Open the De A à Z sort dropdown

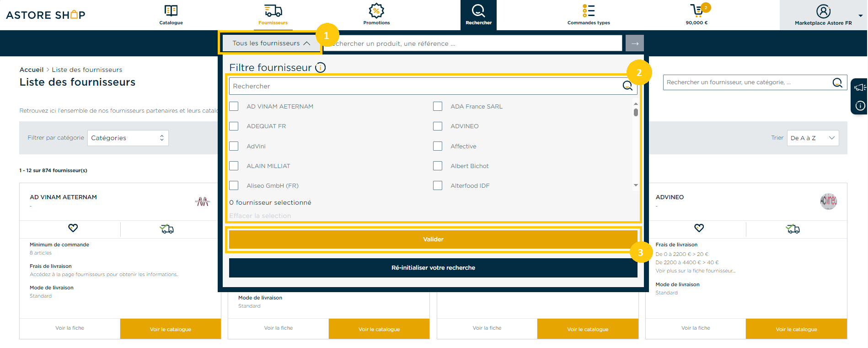click(813, 138)
